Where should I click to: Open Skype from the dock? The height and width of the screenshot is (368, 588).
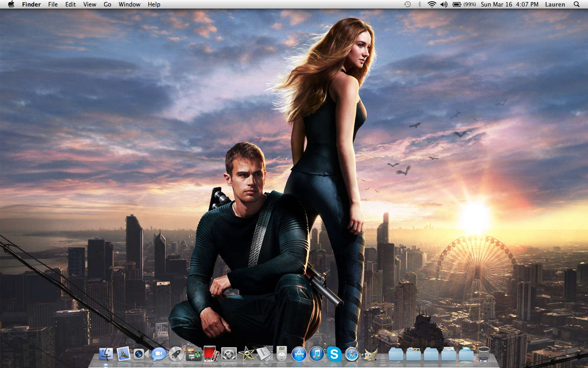(x=334, y=354)
